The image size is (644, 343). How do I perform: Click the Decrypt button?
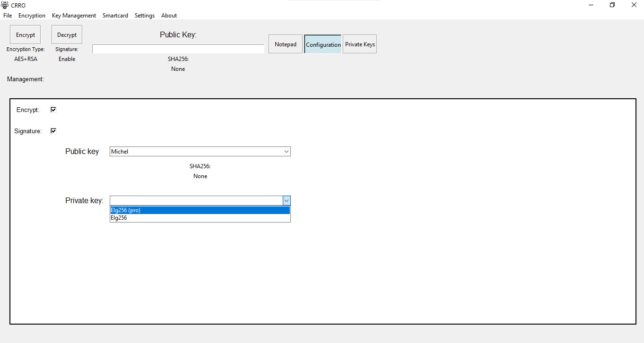point(67,34)
